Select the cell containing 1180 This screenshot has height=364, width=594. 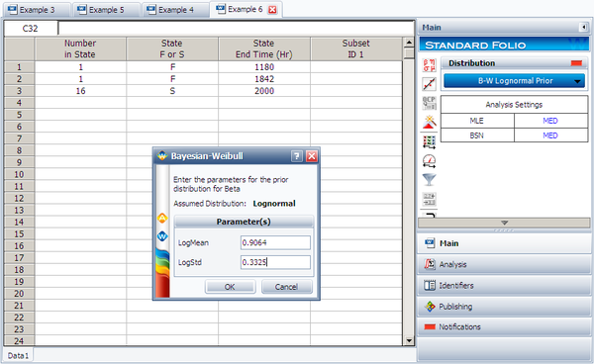click(x=264, y=67)
